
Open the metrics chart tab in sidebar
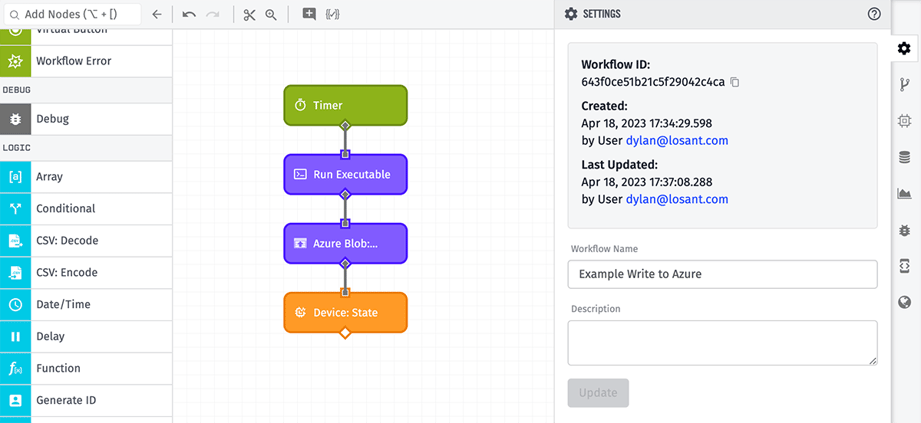[x=904, y=193]
